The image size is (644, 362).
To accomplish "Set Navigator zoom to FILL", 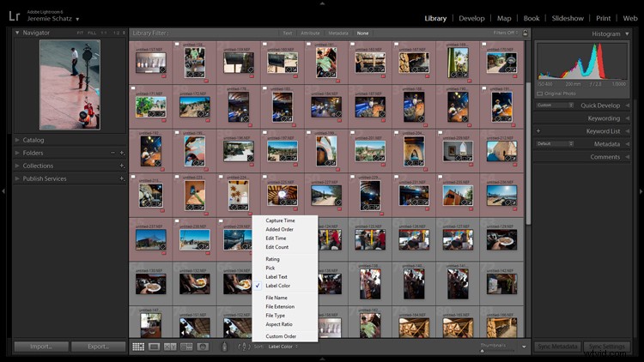I will pos(92,33).
